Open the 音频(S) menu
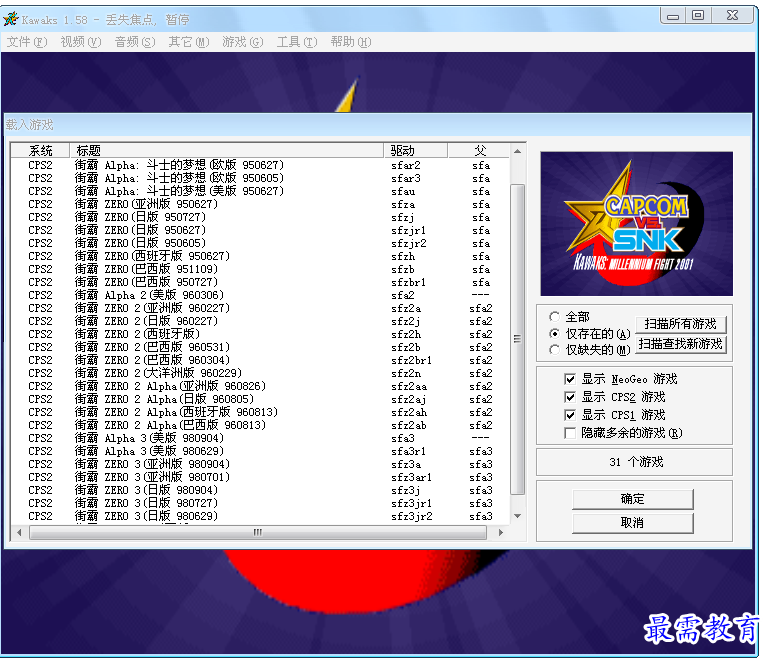 135,42
